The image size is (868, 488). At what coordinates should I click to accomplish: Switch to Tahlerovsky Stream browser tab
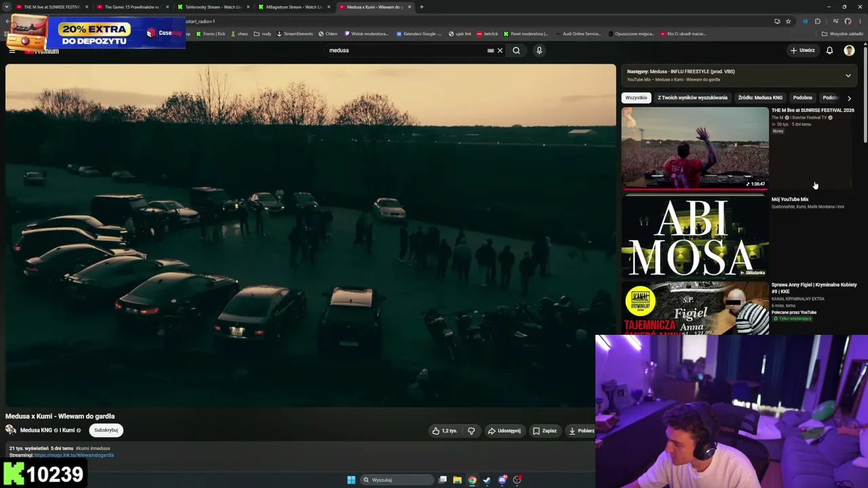coord(213,7)
